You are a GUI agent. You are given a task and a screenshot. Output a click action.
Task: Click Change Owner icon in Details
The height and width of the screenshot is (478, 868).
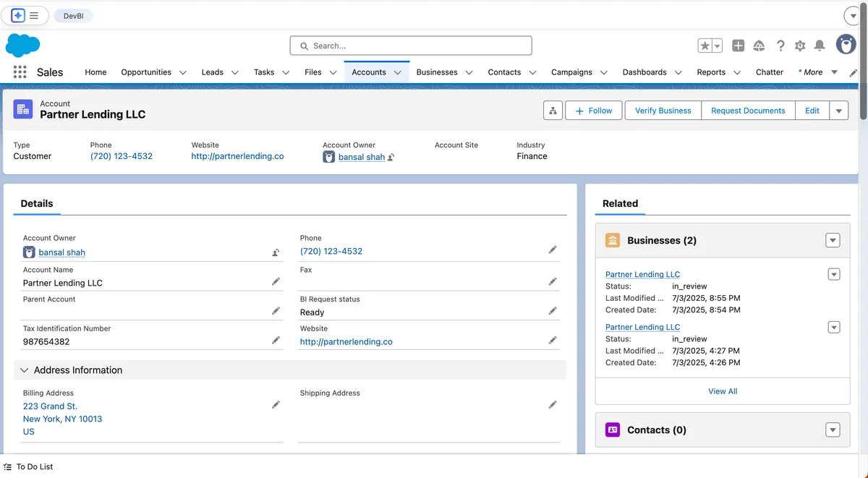(x=276, y=252)
